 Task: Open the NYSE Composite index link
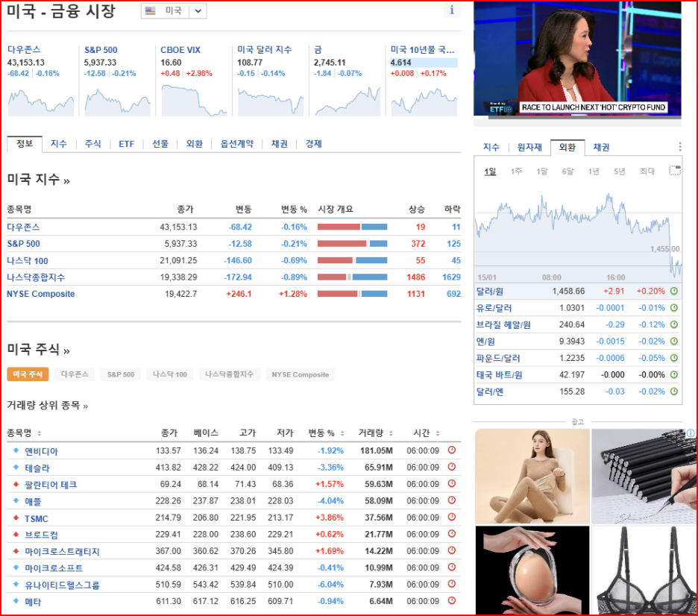[40, 294]
